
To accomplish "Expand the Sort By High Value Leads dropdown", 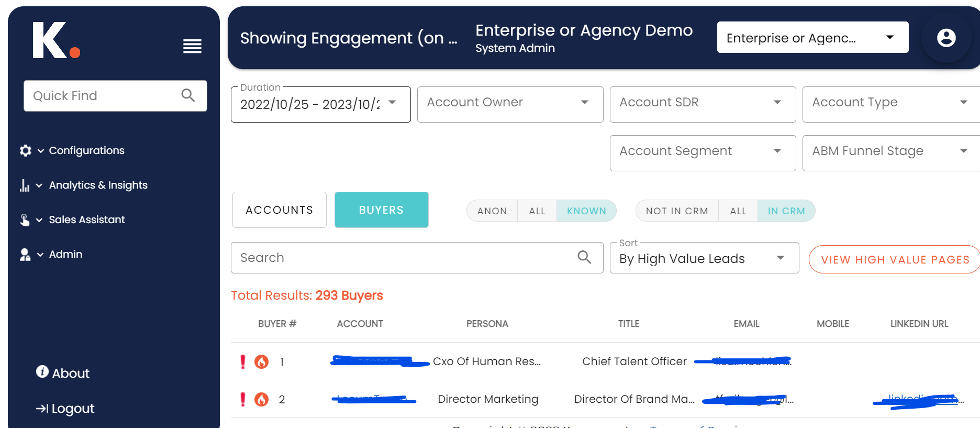I will pyautogui.click(x=704, y=258).
